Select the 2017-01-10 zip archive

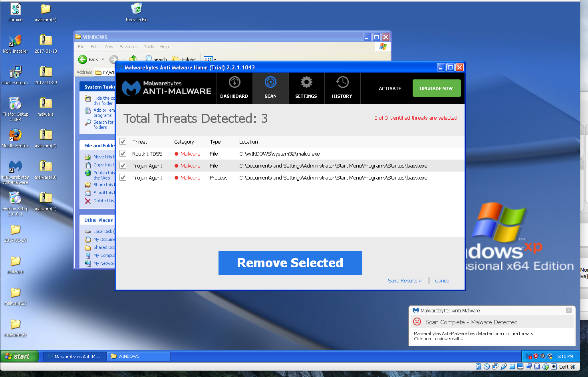tap(46, 44)
